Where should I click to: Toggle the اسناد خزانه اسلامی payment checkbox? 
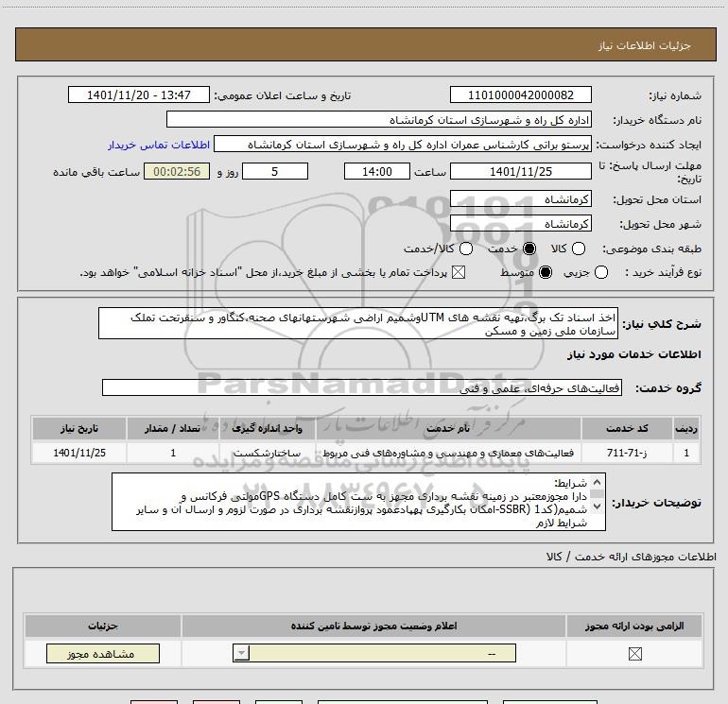pos(459,272)
